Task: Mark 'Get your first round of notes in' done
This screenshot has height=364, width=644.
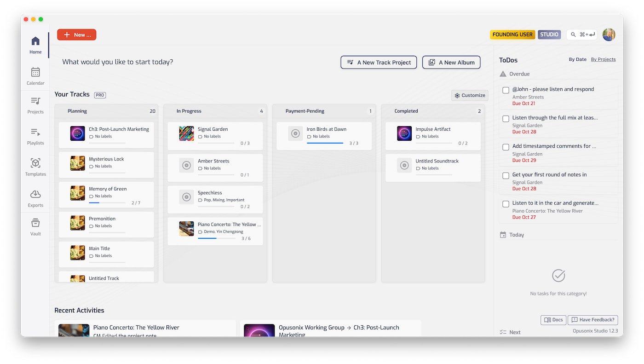Action: [506, 175]
